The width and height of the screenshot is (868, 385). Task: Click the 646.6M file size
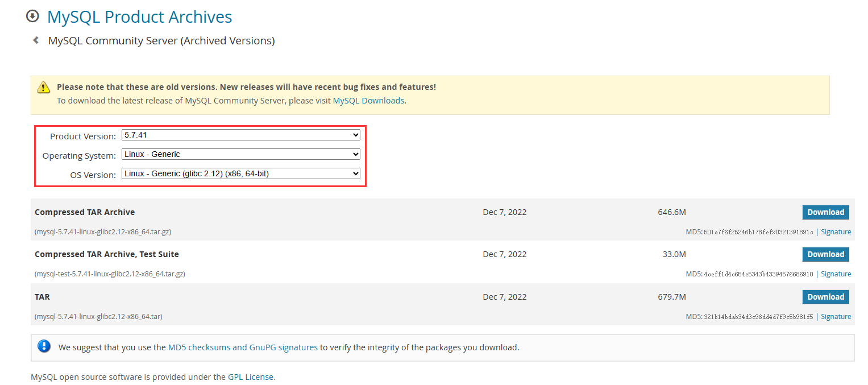(x=672, y=212)
